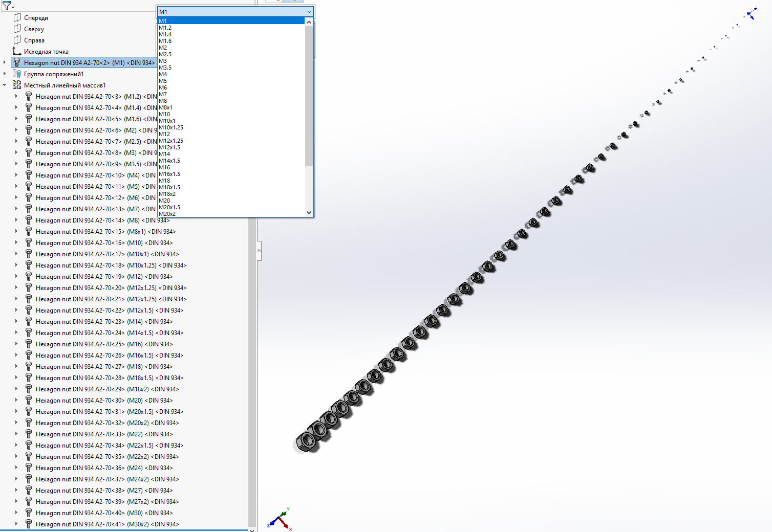Click the feature tree panel collapse handle

[x=259, y=251]
